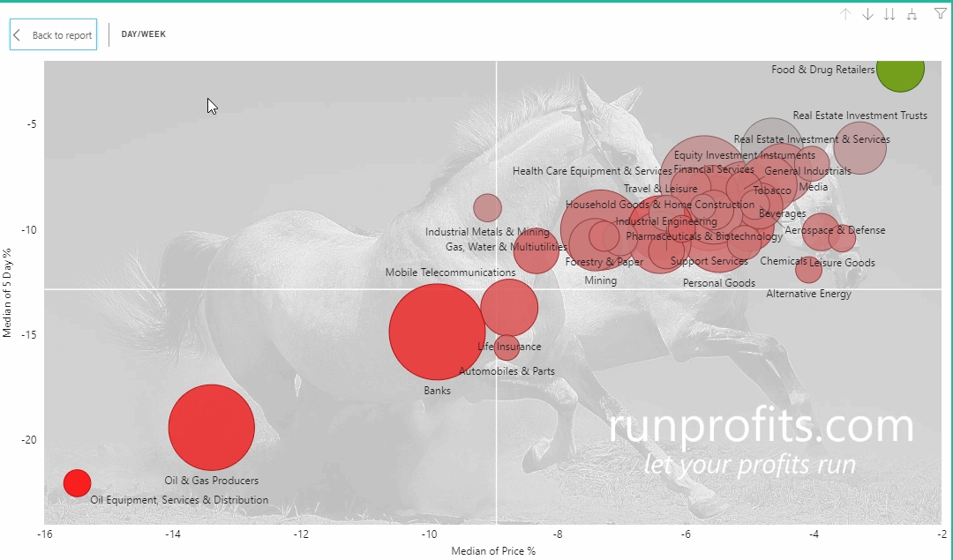Click the drill up arrow icon
This screenshot has width=953, height=560.
(845, 14)
